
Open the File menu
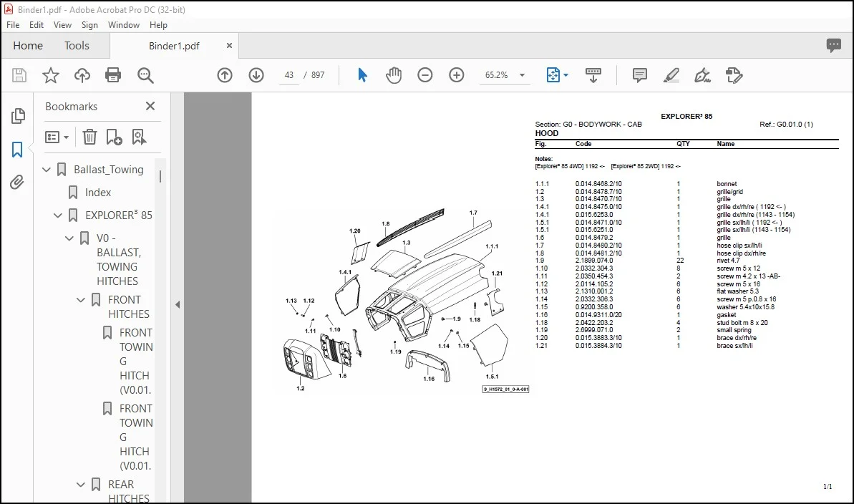[x=13, y=25]
